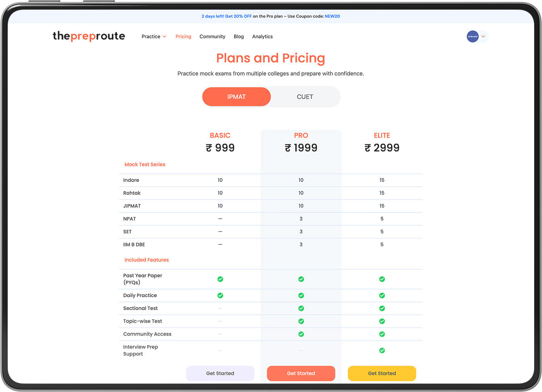The width and height of the screenshot is (542, 392).
Task: Choose Get Started for Elite plan
Action: pos(382,373)
